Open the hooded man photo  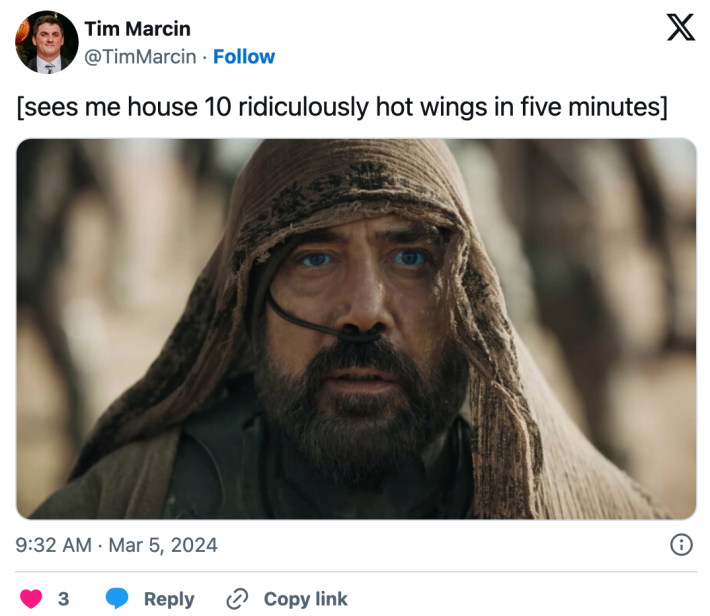tap(356, 328)
